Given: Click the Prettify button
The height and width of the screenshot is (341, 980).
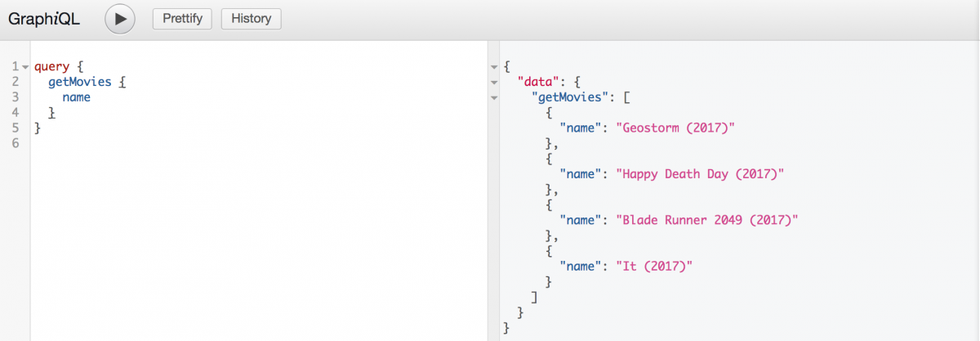Looking at the screenshot, I should pos(182,19).
